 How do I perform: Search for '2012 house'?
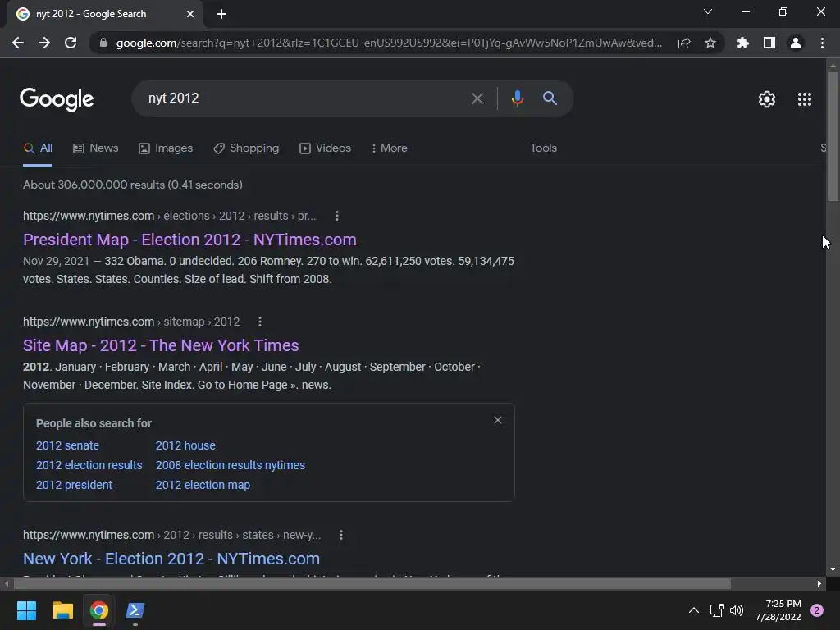[x=185, y=445]
